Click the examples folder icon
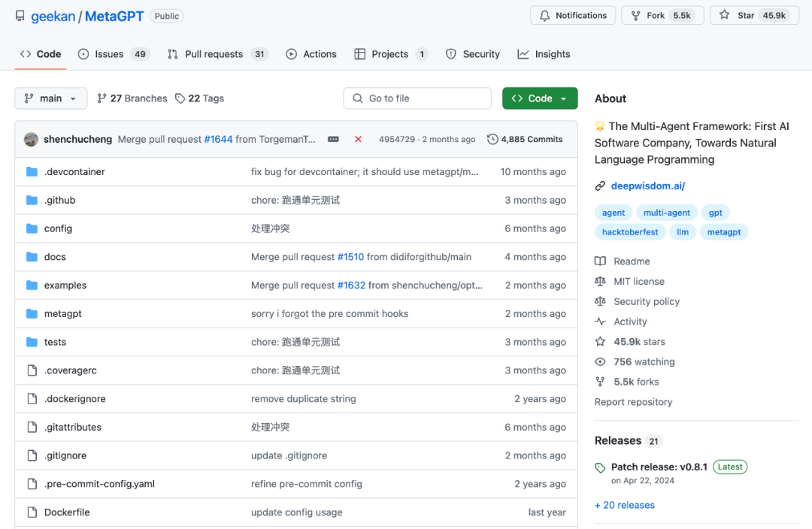This screenshot has width=812, height=529. point(32,286)
